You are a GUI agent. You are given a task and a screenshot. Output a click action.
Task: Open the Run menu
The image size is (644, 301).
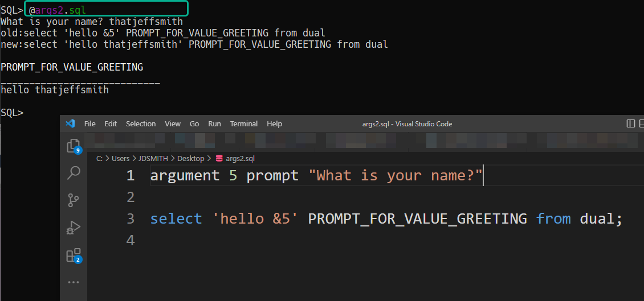click(214, 123)
